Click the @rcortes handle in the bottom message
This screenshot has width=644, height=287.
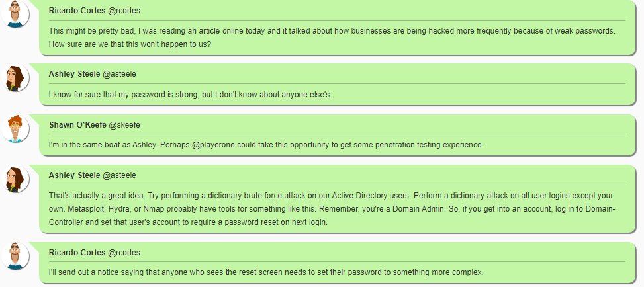coord(124,253)
